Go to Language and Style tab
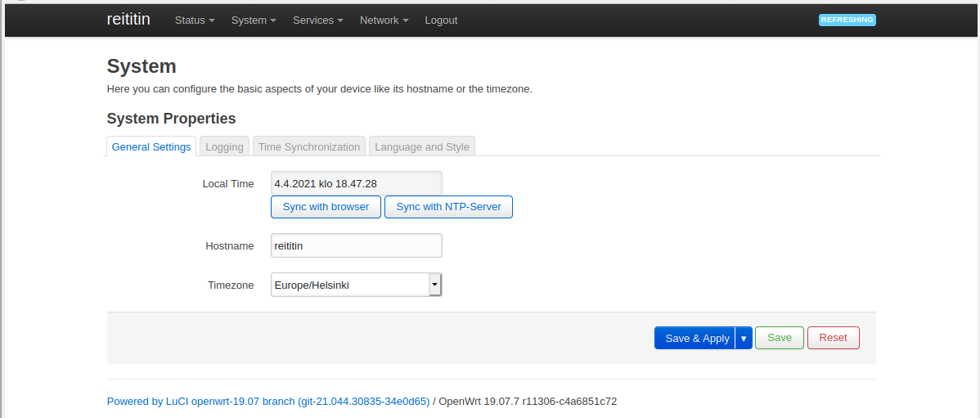Image resolution: width=980 pixels, height=418 pixels. coord(421,147)
